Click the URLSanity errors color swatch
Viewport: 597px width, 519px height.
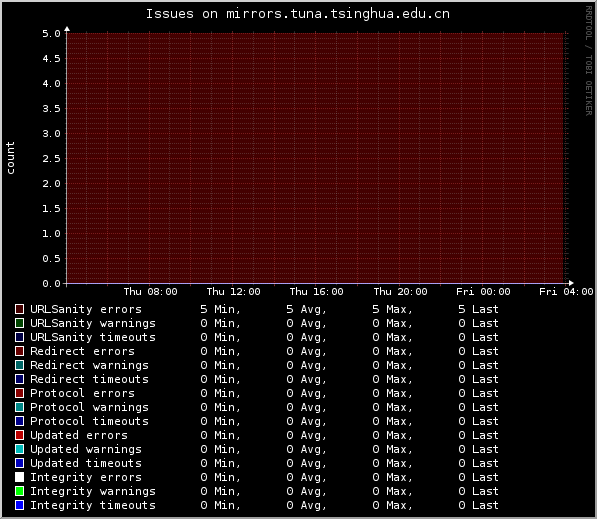pyautogui.click(x=19, y=309)
